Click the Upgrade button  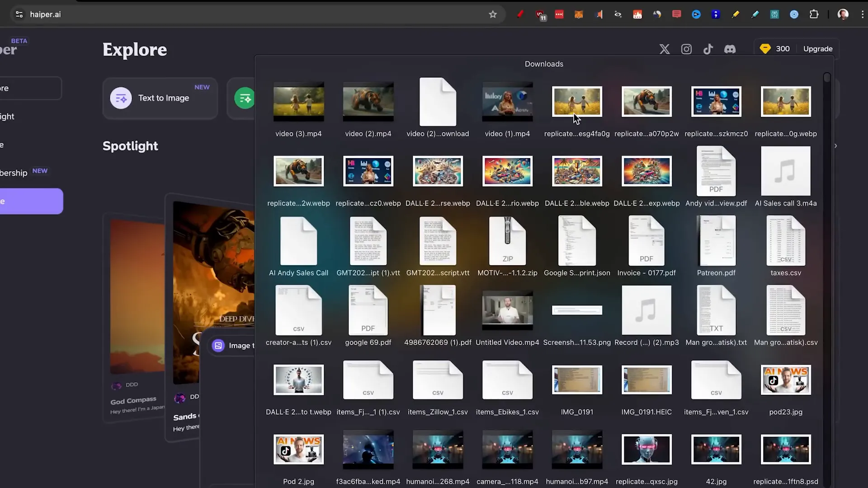[x=817, y=48]
